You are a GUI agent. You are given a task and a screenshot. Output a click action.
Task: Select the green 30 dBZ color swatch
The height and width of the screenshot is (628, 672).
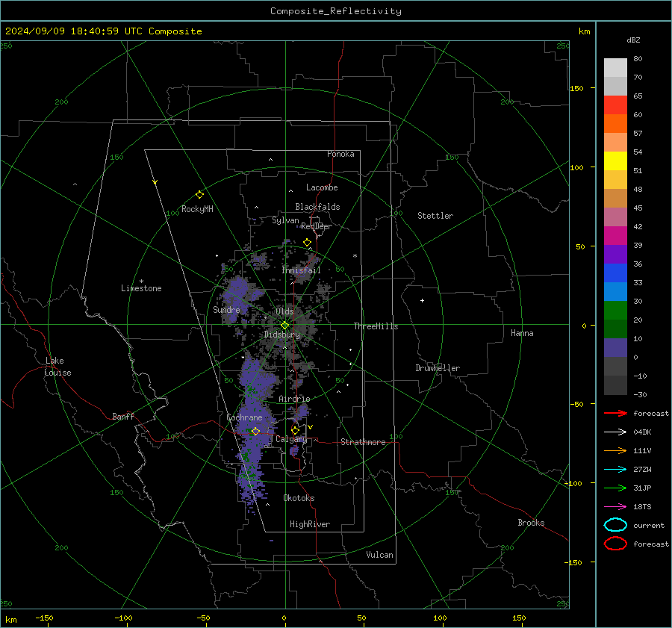[615, 310]
